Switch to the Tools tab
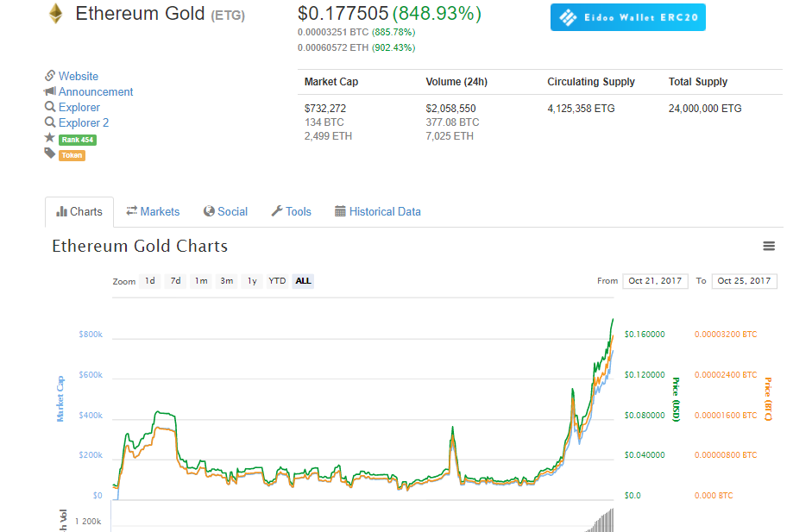This screenshot has width=812, height=532. tap(291, 211)
